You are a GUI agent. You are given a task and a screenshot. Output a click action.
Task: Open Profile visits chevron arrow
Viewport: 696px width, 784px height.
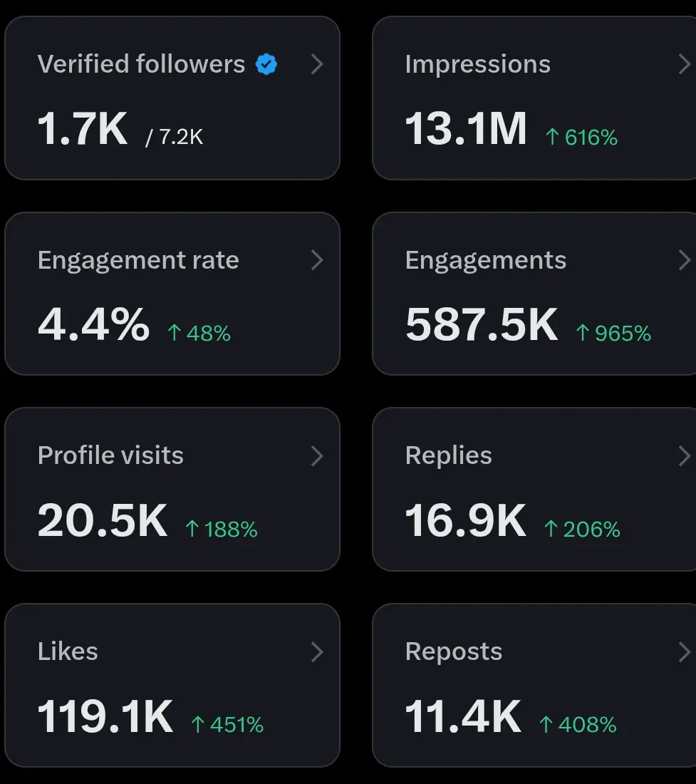coord(318,456)
